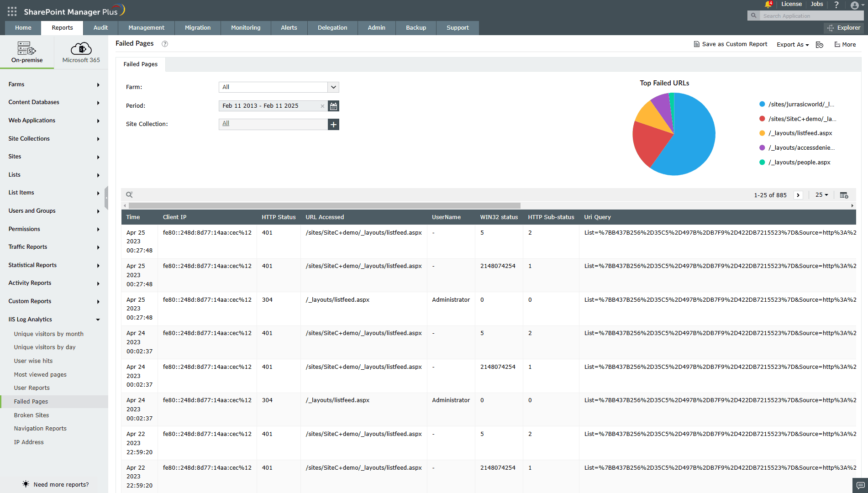Open the app launcher grid icon
Image resolution: width=868 pixels, height=493 pixels.
[x=12, y=11]
